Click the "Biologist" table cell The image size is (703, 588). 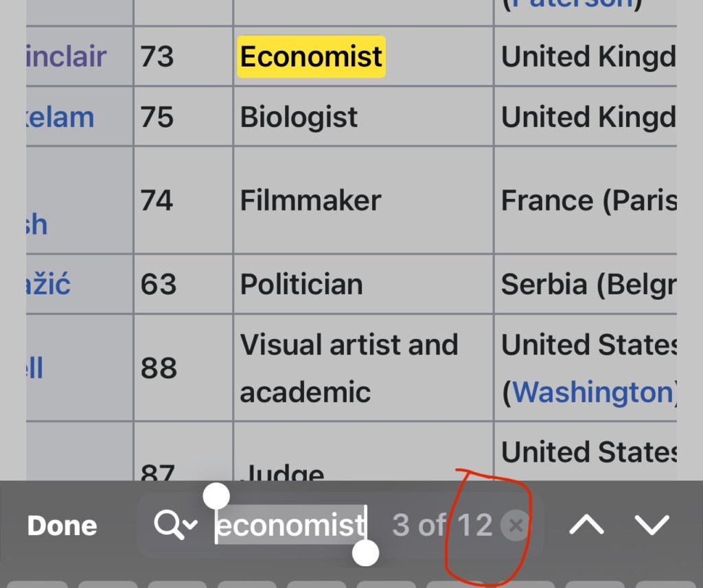click(299, 117)
